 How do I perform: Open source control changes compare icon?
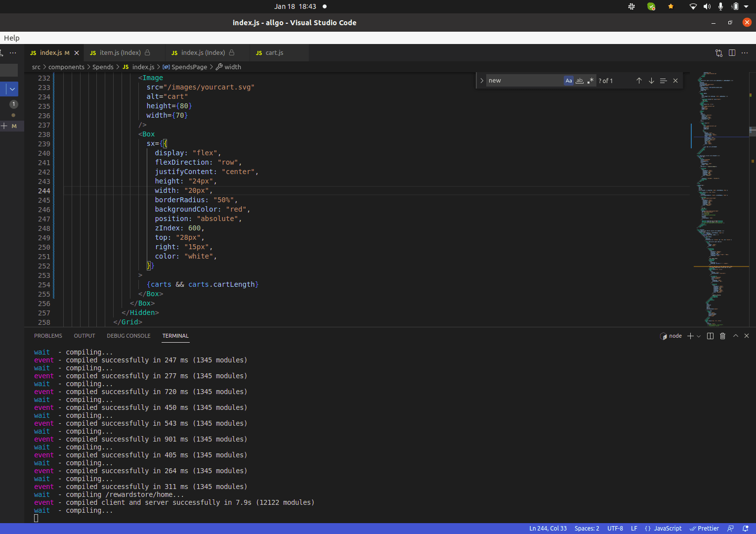tap(719, 53)
